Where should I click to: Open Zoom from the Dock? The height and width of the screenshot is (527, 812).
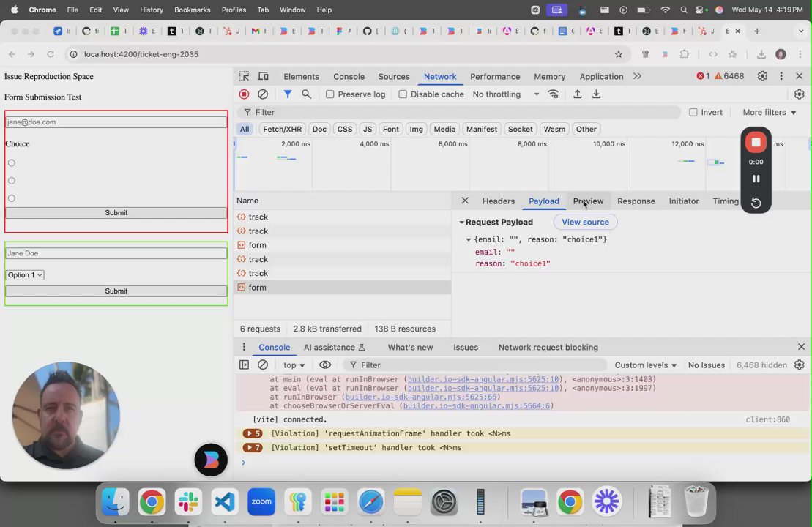(261, 501)
